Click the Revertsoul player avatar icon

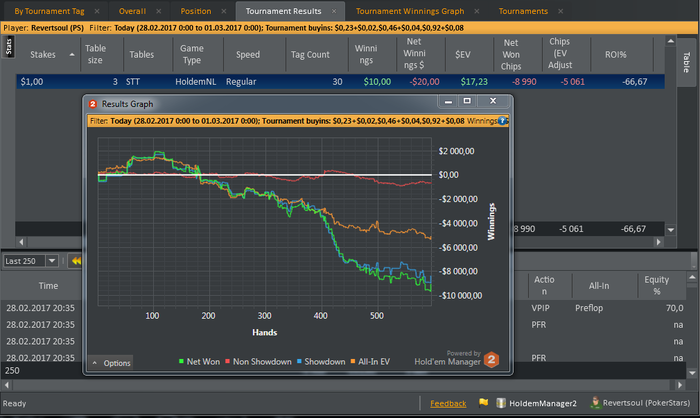pyautogui.click(x=595, y=403)
